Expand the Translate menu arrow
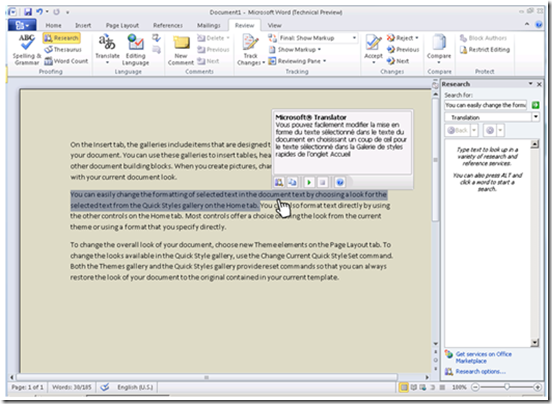552x404 pixels. pyautogui.click(x=107, y=63)
